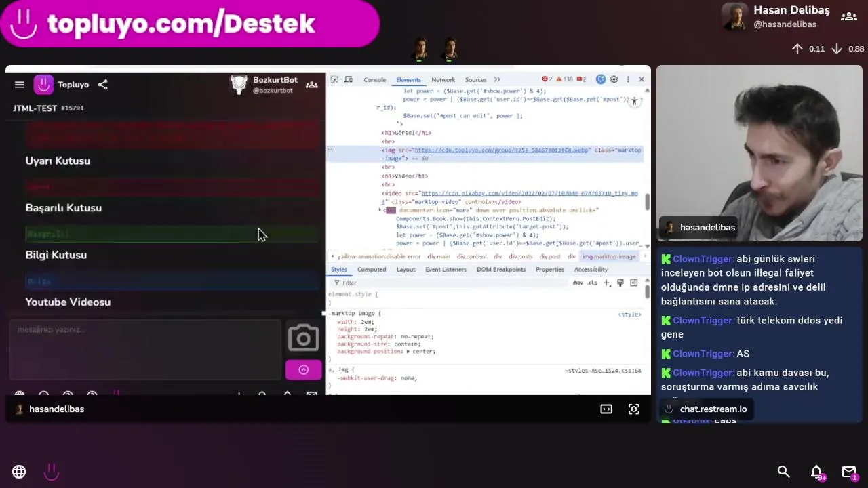Select div.posts in the breadcrumb
This screenshot has width=868, height=488.
520,257
